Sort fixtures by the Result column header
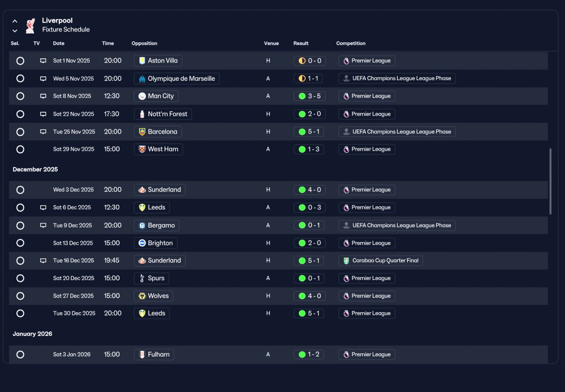 (x=301, y=43)
